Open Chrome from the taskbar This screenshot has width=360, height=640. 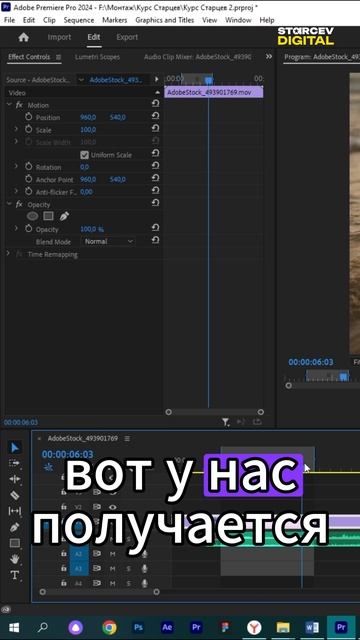[109, 627]
